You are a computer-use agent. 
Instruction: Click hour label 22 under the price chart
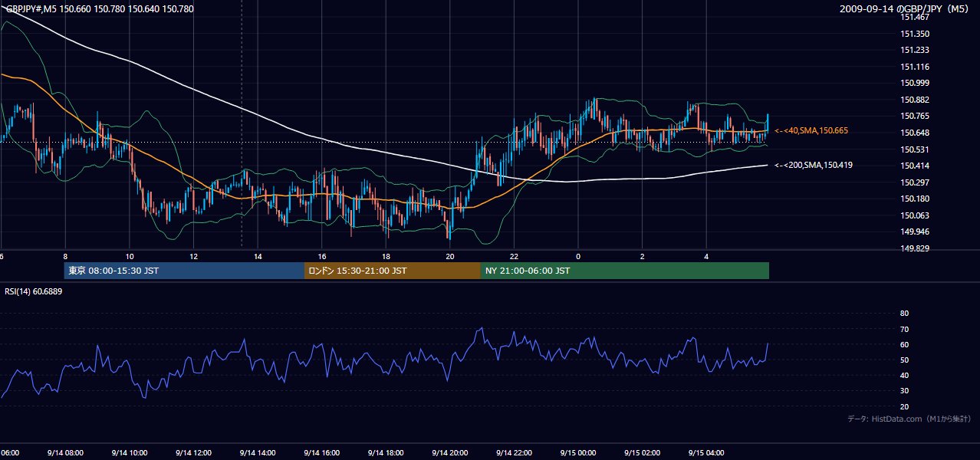coord(514,257)
